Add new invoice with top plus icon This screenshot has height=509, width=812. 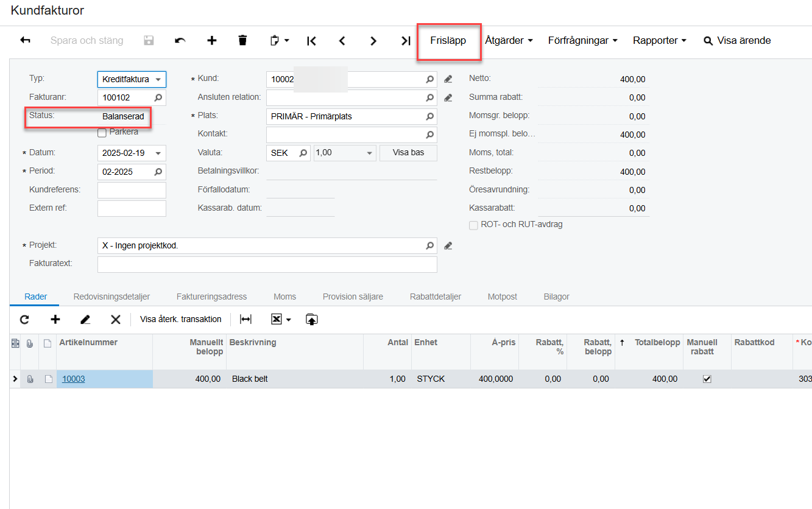pyautogui.click(x=211, y=40)
